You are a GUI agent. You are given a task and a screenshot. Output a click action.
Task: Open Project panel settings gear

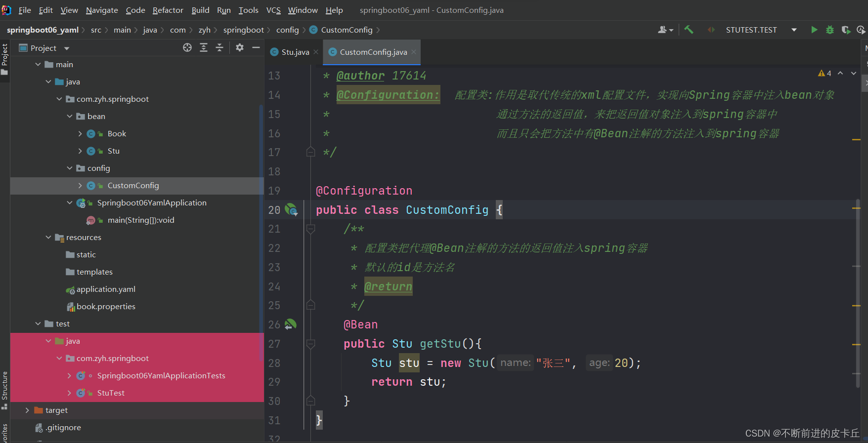click(240, 47)
